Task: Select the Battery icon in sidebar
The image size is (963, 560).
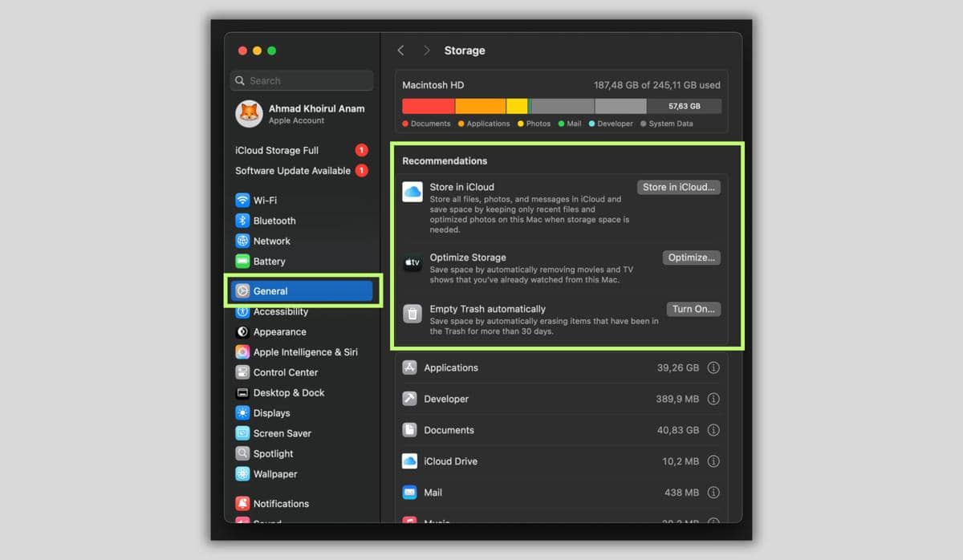Action: pyautogui.click(x=242, y=262)
